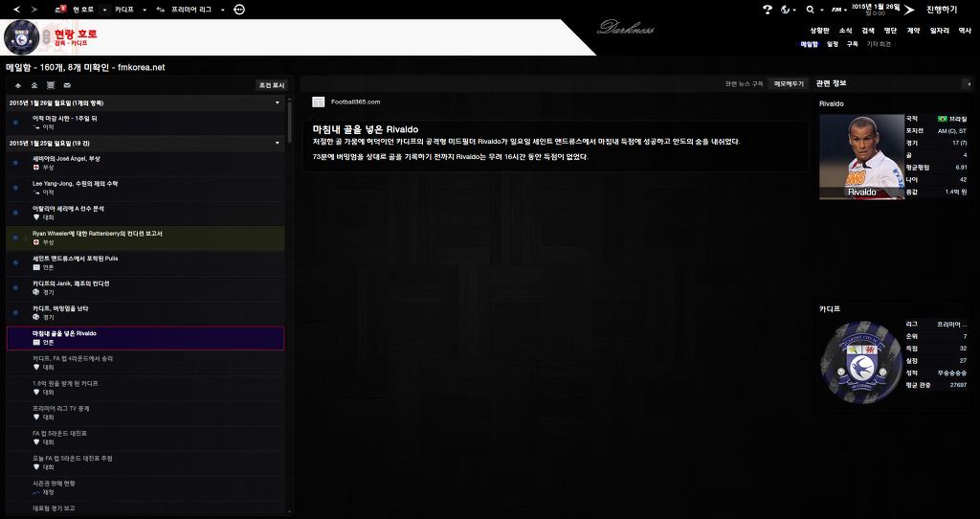Click the jump-to-top double arrow inbox icon
The width and height of the screenshot is (980, 519).
click(34, 85)
